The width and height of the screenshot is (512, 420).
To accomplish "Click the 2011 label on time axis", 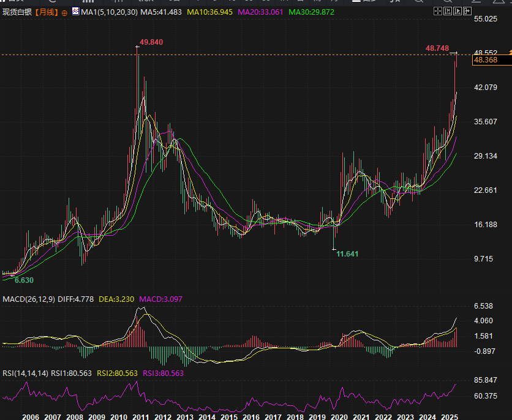I will point(141,416).
